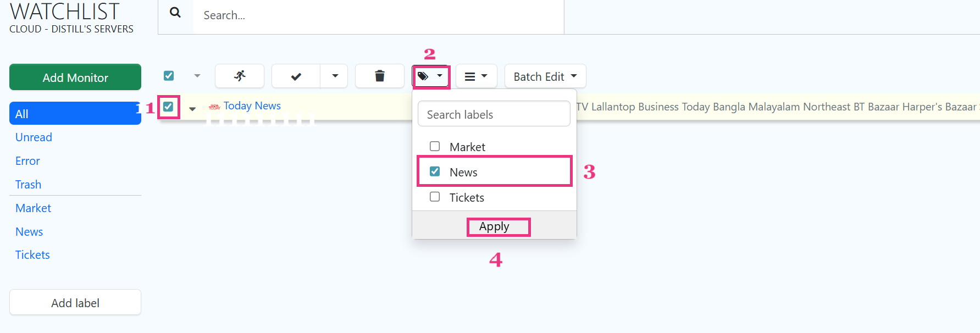The height and width of the screenshot is (333, 980).
Task: Open the Batch Edit dropdown
Action: tap(545, 76)
